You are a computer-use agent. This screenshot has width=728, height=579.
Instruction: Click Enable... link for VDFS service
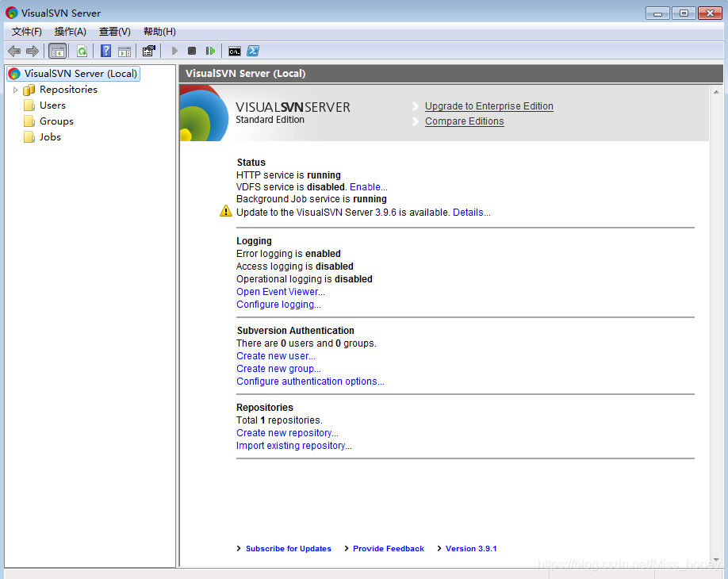click(368, 187)
